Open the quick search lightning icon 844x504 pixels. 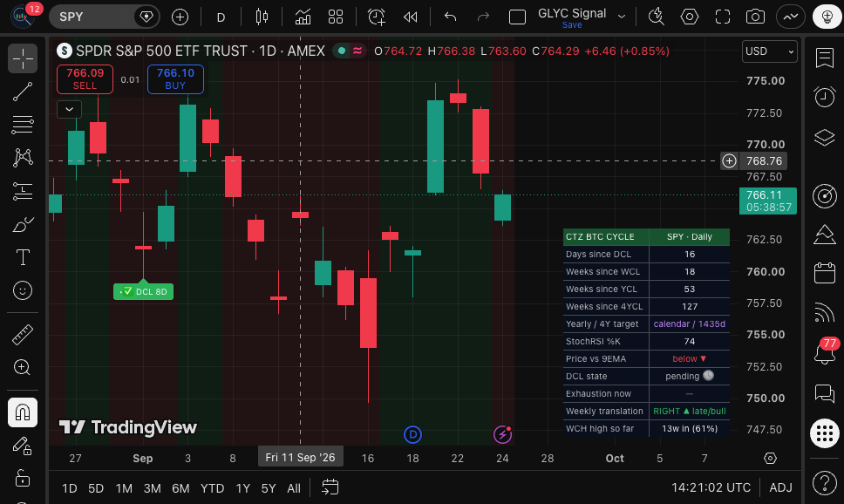coord(657,17)
